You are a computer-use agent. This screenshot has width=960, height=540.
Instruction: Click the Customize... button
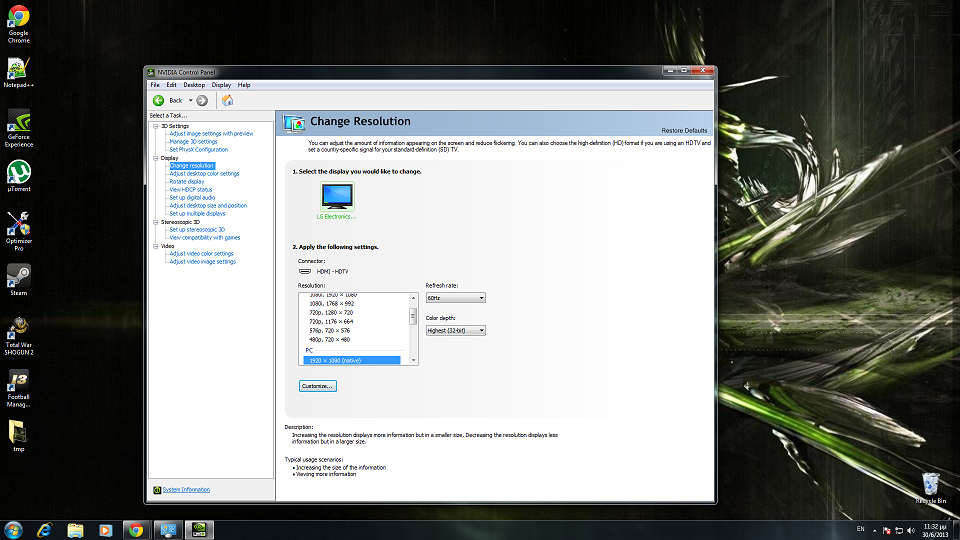point(318,386)
